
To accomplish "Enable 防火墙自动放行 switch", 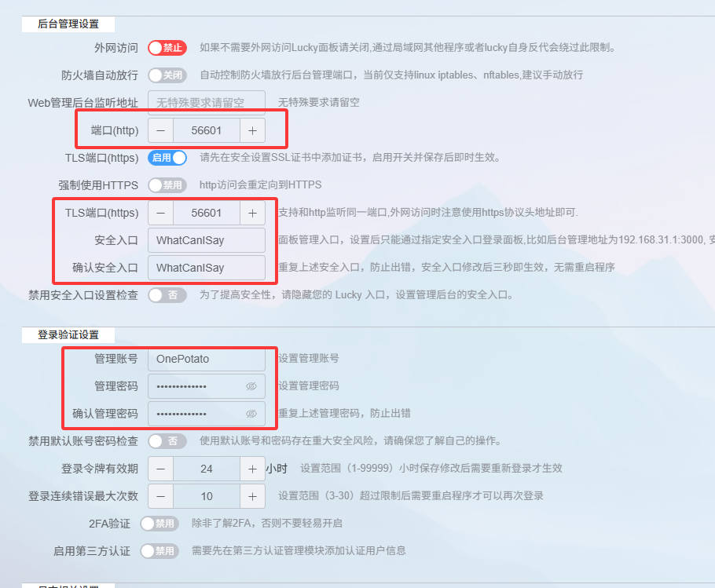I will pyautogui.click(x=167, y=75).
